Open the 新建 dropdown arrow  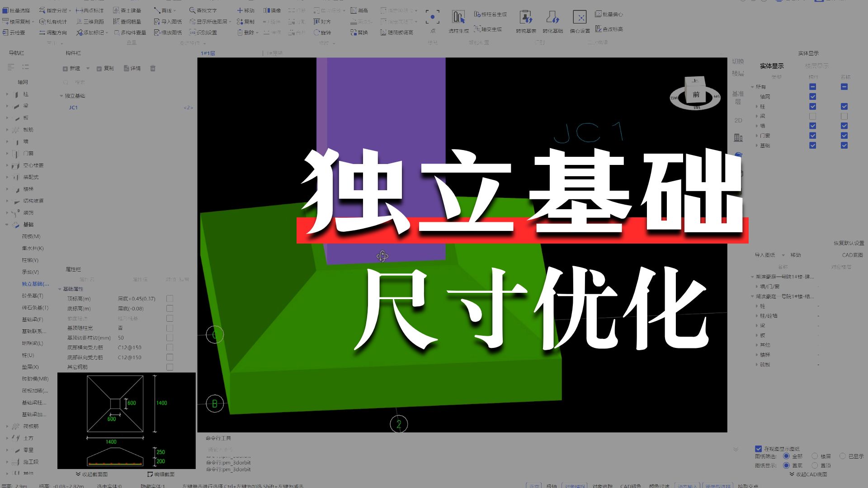click(87, 69)
